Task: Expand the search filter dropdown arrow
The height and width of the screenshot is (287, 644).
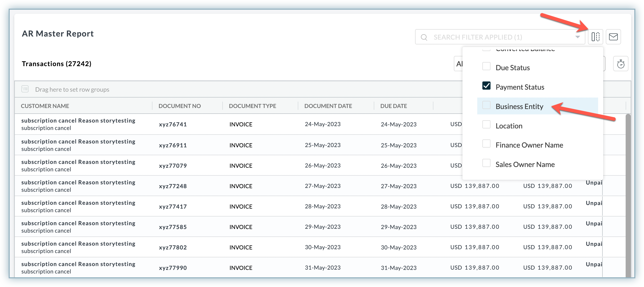Action: (577, 37)
